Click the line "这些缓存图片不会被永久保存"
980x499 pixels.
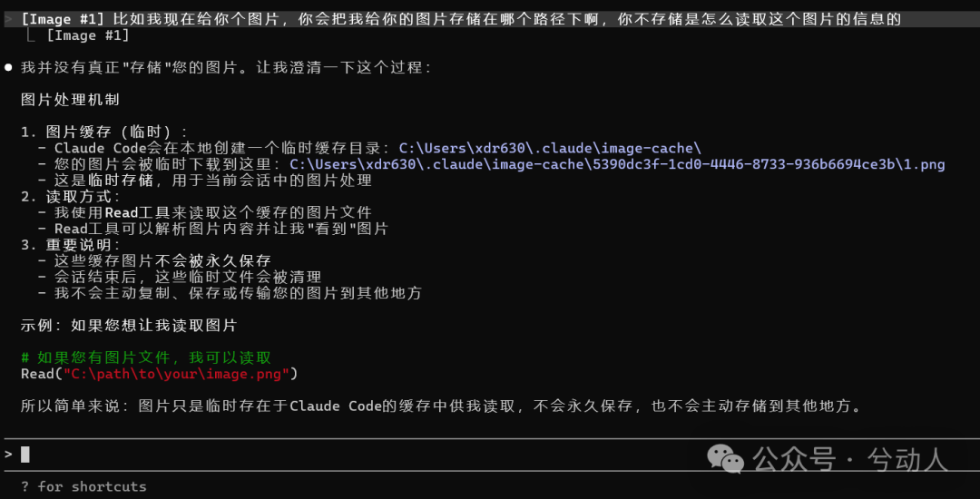[162, 261]
